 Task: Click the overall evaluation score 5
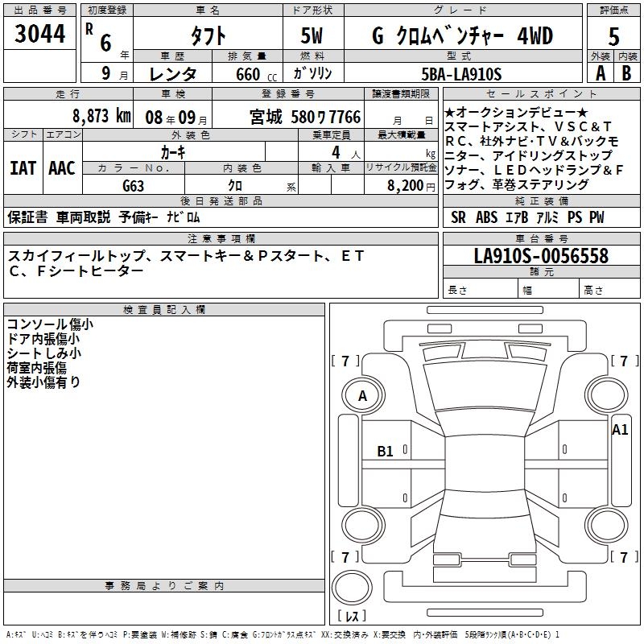tap(613, 37)
